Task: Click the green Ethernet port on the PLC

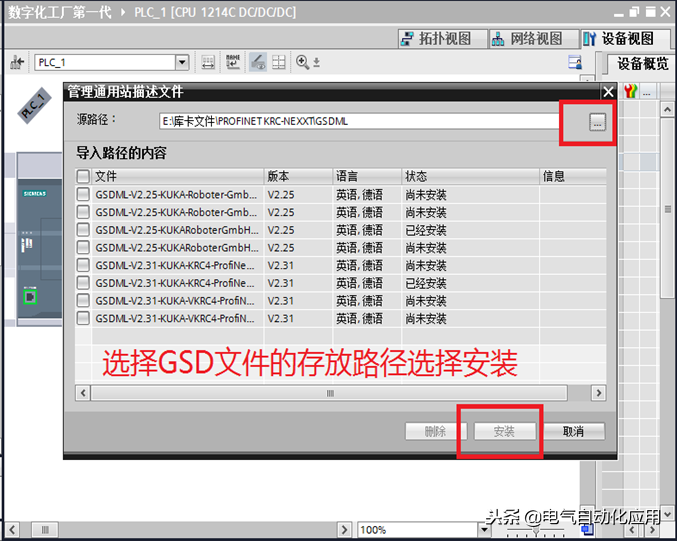Action: (x=30, y=297)
